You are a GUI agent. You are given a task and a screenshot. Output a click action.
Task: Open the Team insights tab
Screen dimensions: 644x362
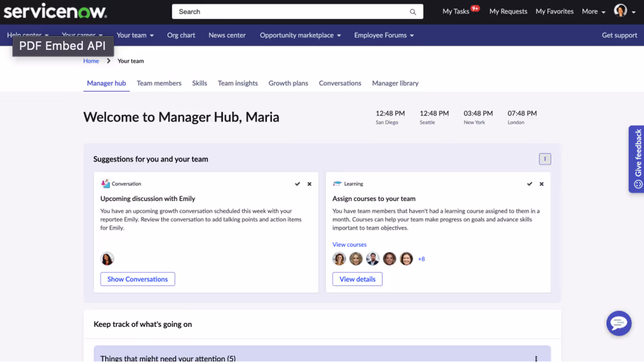point(238,83)
